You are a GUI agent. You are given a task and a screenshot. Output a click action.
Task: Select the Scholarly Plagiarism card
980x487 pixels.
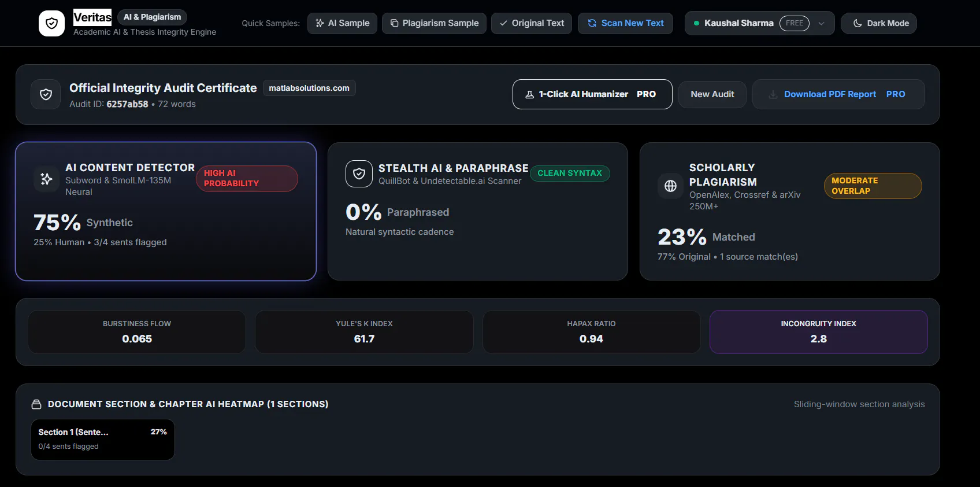(x=790, y=211)
